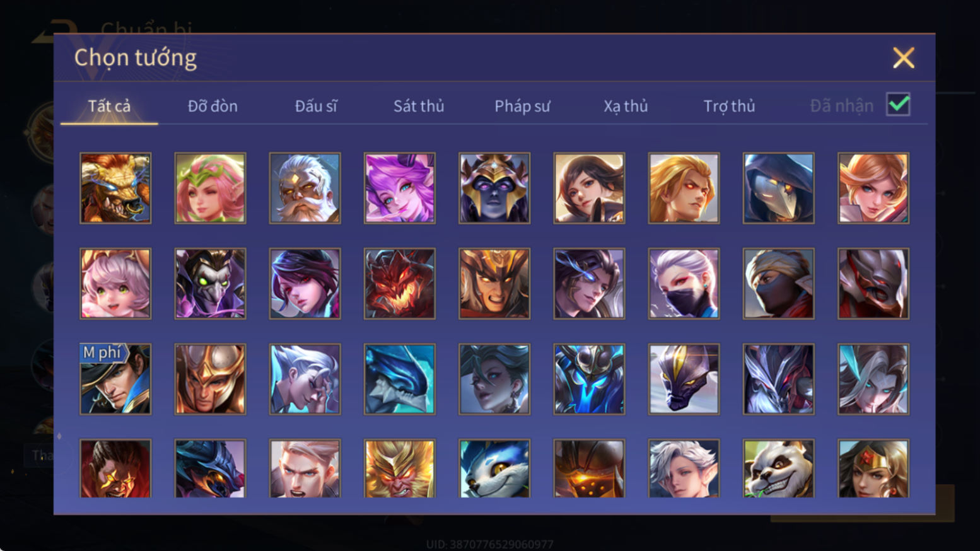The width and height of the screenshot is (980, 551).
Task: Select the hero marked M phí
Action: point(115,379)
